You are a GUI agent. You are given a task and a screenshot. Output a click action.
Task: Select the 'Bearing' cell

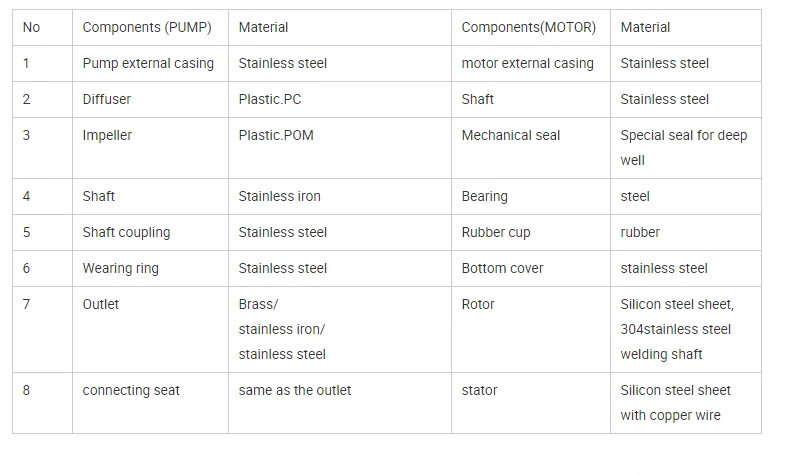tap(531, 197)
